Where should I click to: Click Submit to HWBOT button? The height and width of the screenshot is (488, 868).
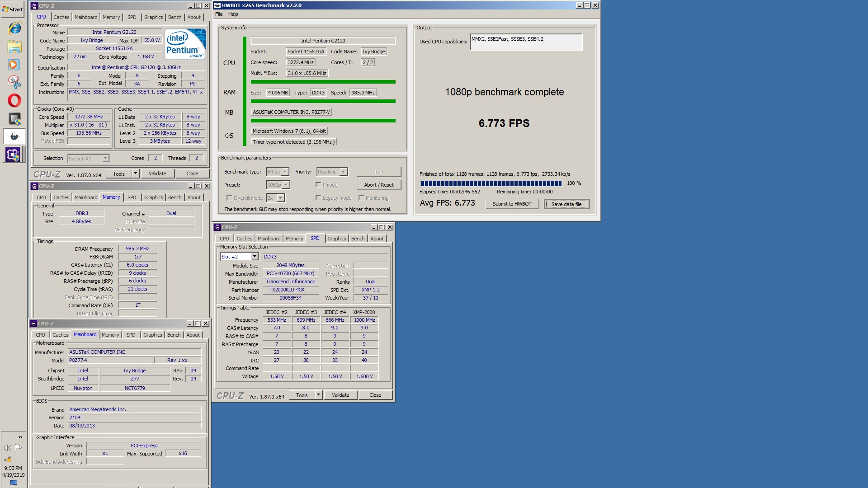[512, 204]
